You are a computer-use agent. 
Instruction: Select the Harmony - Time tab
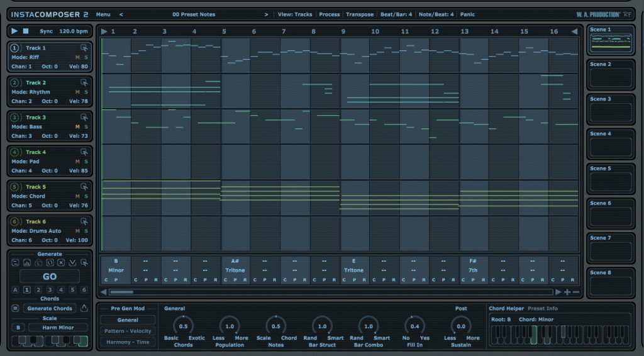(x=128, y=342)
